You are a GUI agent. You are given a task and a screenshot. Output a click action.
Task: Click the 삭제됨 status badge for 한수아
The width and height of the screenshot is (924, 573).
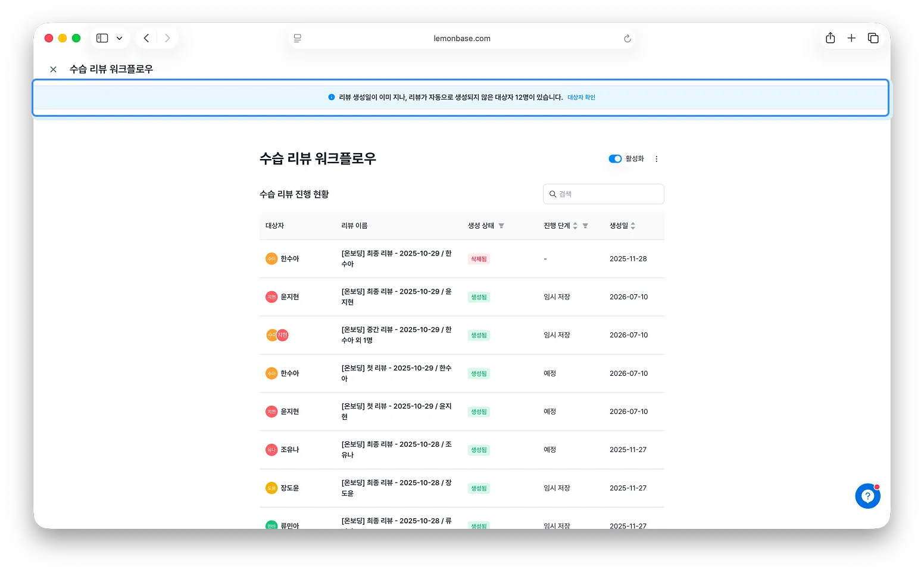[x=479, y=259]
